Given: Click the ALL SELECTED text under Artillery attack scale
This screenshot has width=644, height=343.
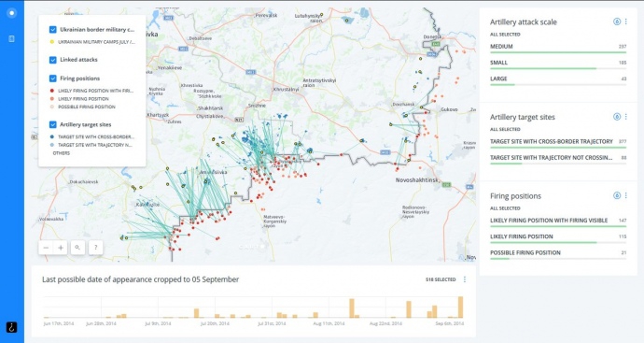Looking at the screenshot, I should click(x=505, y=35).
